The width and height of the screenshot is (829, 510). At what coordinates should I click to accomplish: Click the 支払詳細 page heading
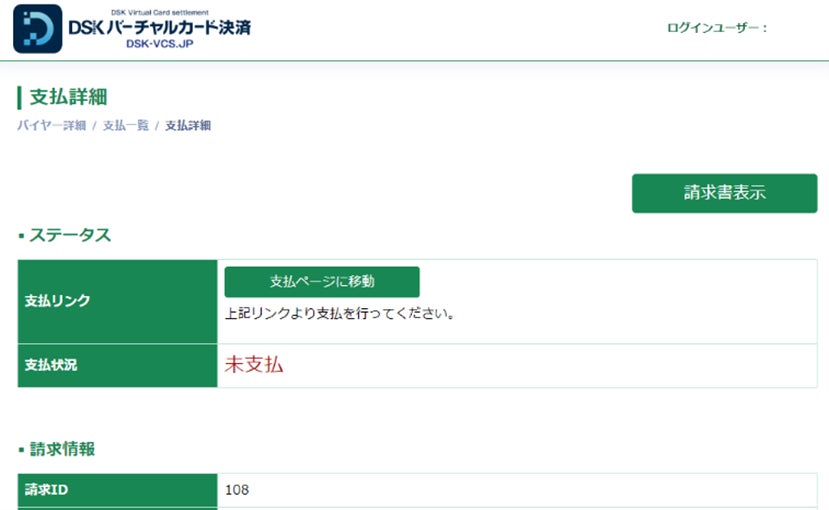69,97
